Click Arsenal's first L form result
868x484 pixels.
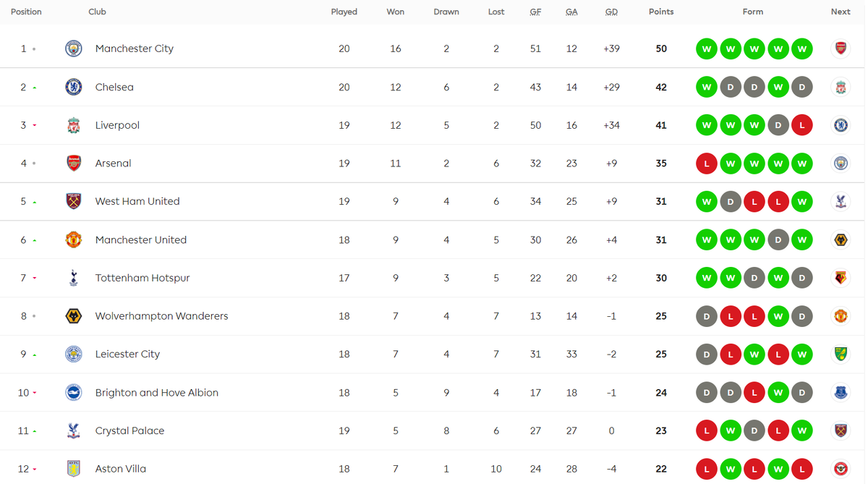[x=707, y=164]
